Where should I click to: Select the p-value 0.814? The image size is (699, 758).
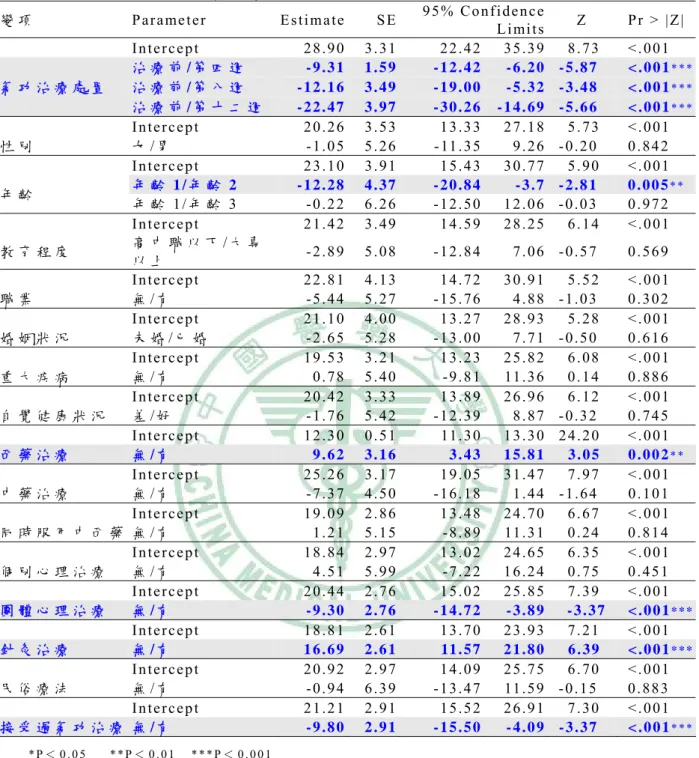pos(648,532)
